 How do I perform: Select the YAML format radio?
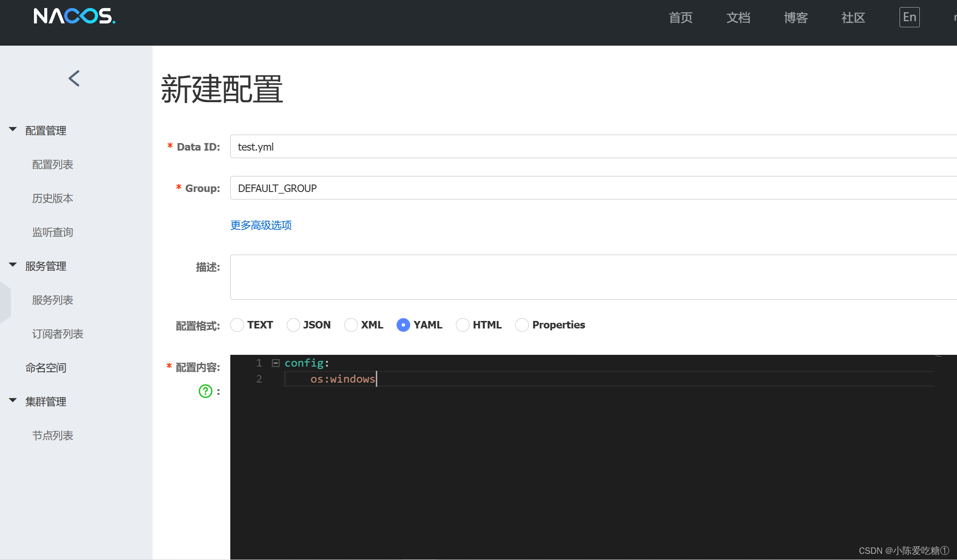point(403,325)
